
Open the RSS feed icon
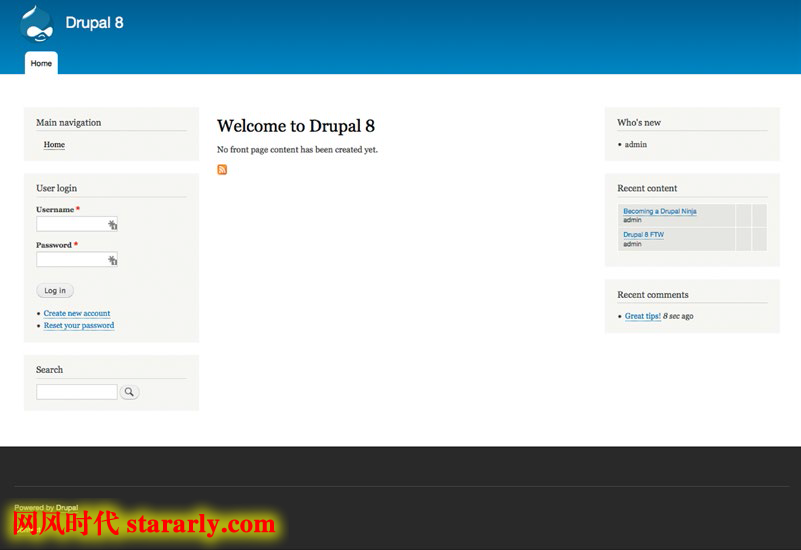pyautogui.click(x=222, y=170)
